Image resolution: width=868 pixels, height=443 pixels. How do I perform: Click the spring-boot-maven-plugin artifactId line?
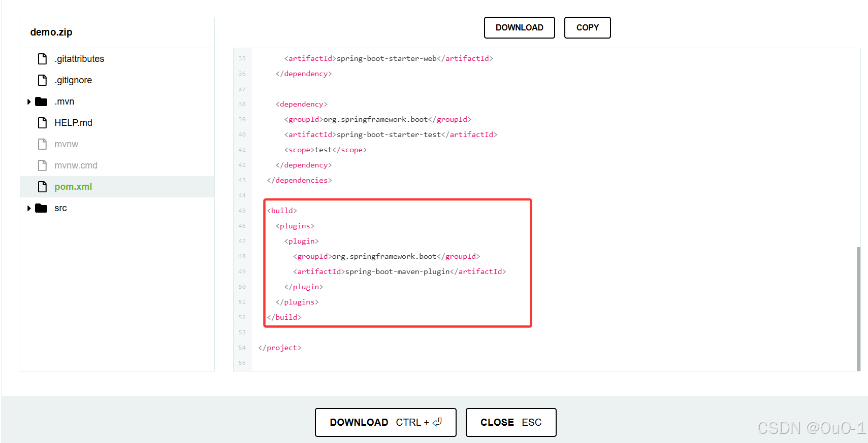pos(400,271)
